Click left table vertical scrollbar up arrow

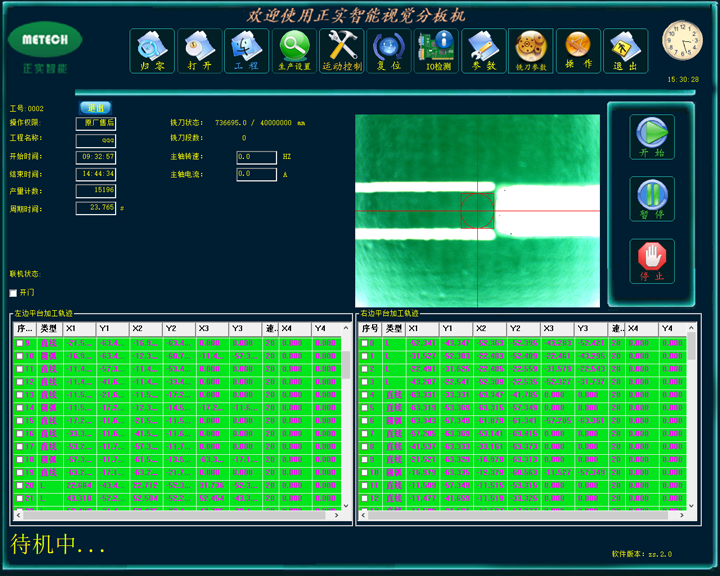(x=346, y=328)
